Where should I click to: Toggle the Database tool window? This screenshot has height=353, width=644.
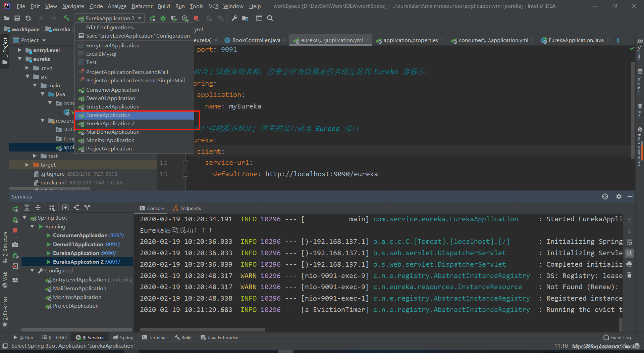pos(640,81)
